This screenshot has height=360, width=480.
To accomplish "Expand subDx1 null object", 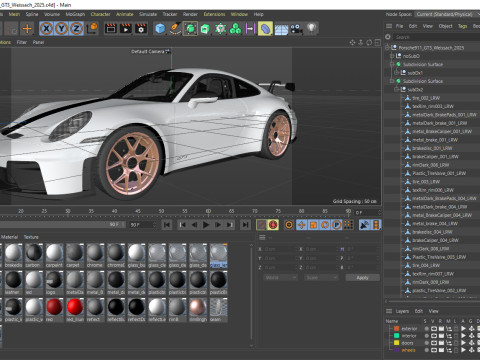I will (397, 72).
